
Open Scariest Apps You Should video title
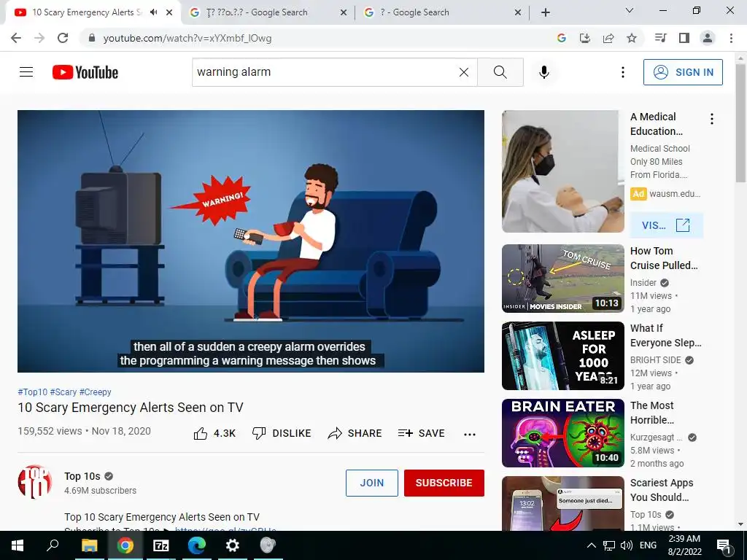pyautogui.click(x=661, y=490)
